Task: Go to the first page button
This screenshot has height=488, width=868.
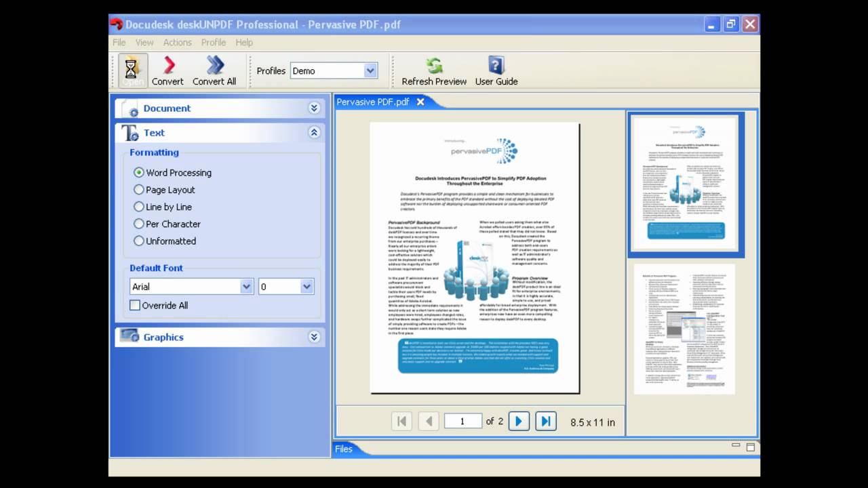Action: 401,422
